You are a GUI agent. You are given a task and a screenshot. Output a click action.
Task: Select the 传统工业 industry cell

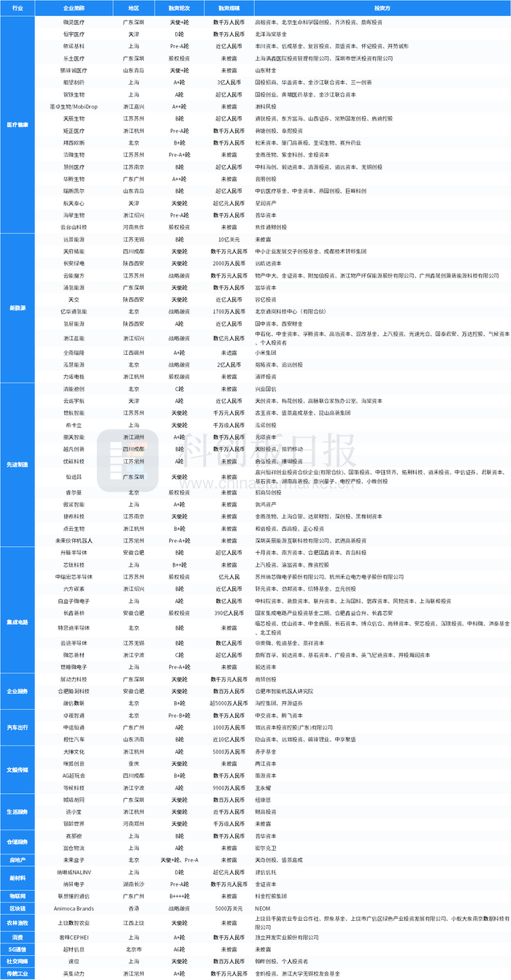coord(18,974)
